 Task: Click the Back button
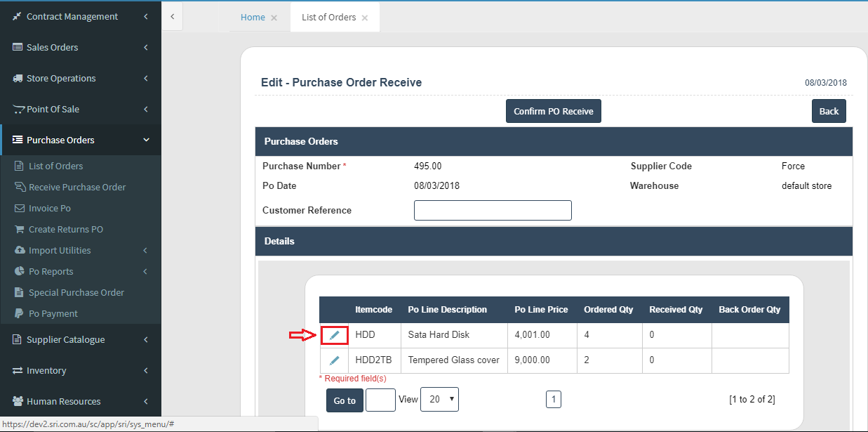829,112
